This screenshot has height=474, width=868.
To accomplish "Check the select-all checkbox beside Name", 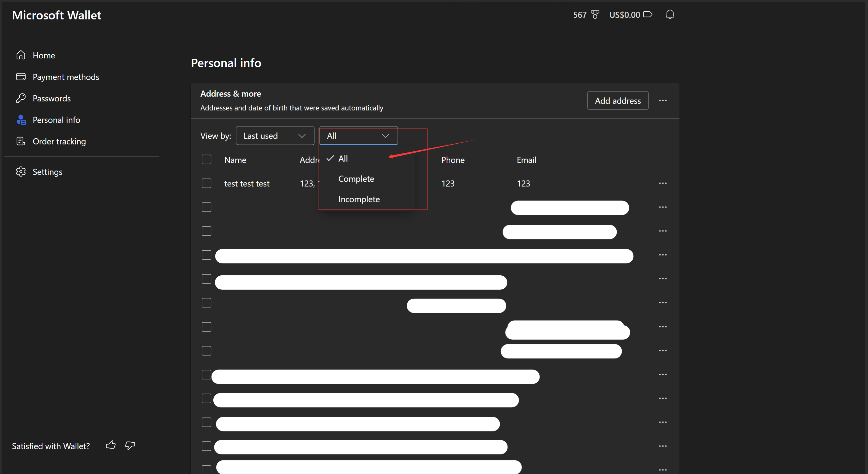I will [206, 160].
